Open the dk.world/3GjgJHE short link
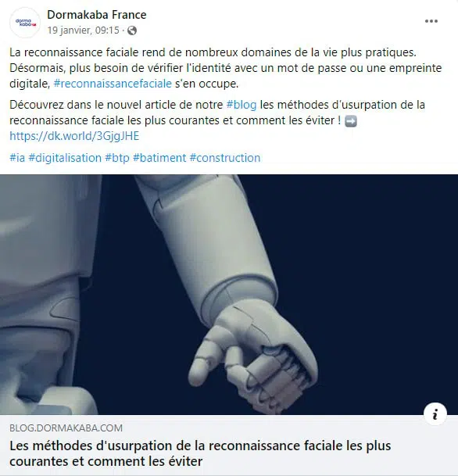Viewport: 458px width, 476px height. 74,136
